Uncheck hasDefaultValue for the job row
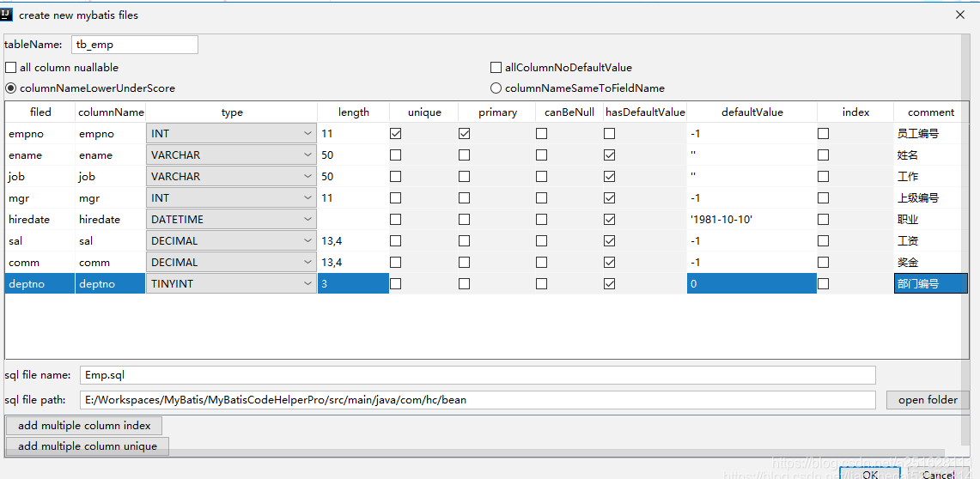This screenshot has height=479, width=980. coord(609,176)
